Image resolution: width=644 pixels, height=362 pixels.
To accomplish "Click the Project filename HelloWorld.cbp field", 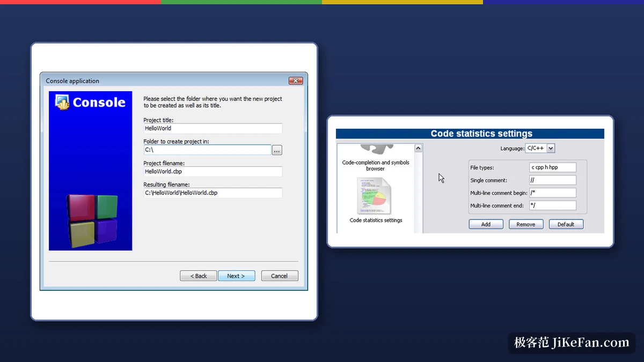I will click(213, 172).
